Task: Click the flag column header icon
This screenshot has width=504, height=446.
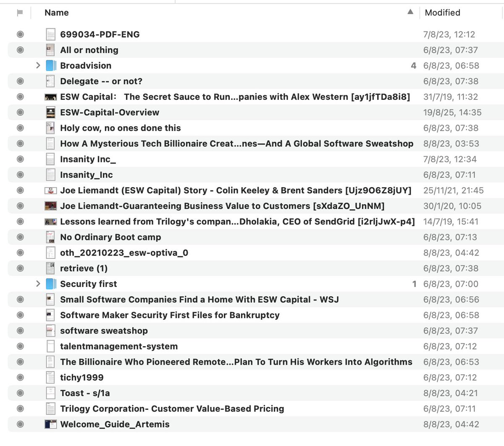Action: click(20, 13)
